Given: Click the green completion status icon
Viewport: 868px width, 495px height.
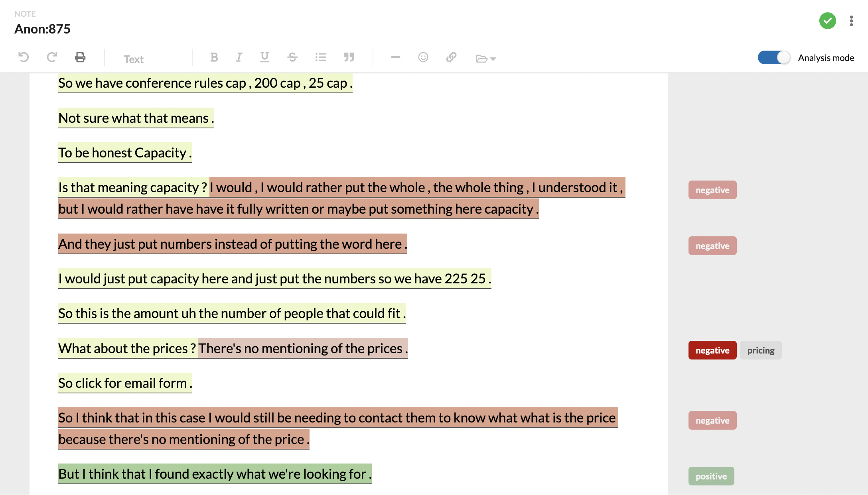Looking at the screenshot, I should (x=828, y=20).
